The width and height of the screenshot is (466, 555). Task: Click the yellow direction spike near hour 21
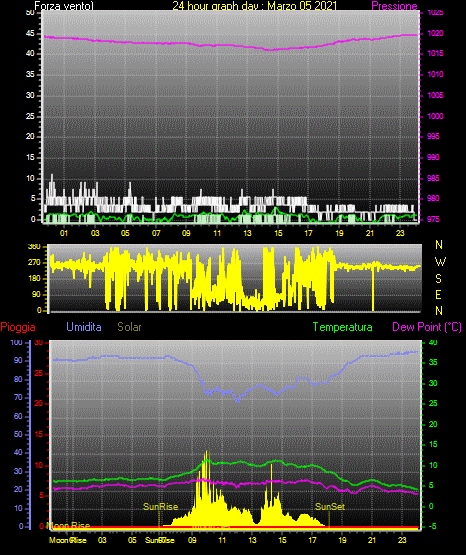click(373, 288)
